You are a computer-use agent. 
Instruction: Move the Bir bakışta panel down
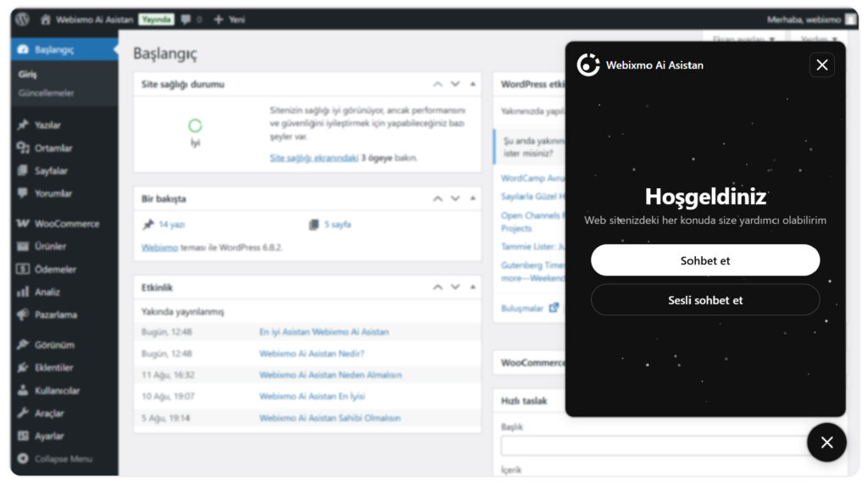point(455,198)
